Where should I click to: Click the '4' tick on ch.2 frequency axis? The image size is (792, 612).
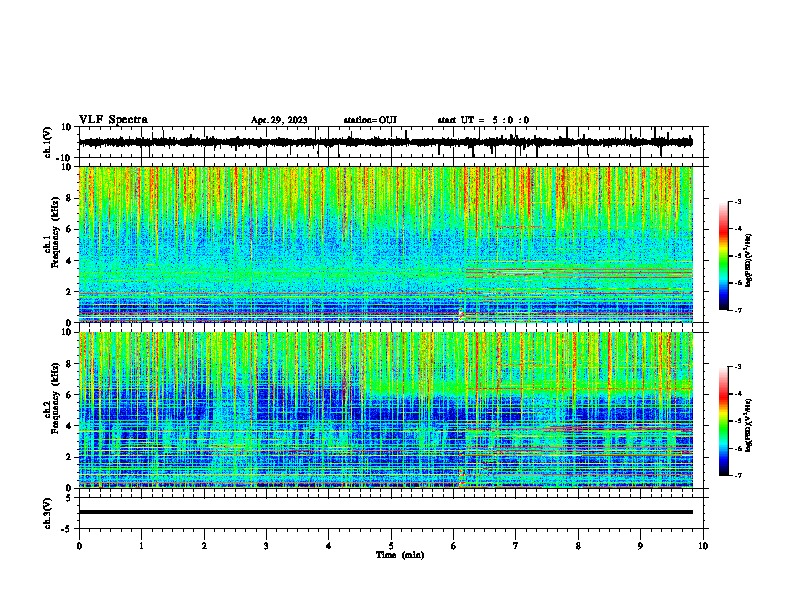tap(69, 426)
